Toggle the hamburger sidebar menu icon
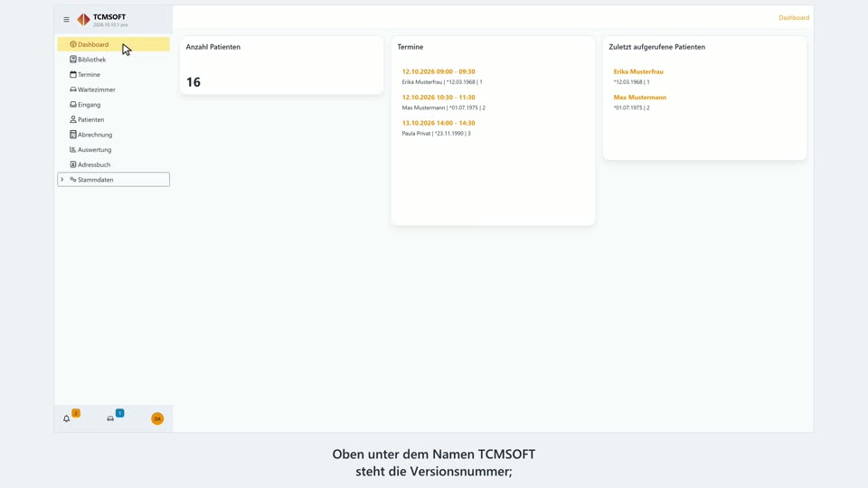Screen dimensions: 868x488 pos(66,19)
